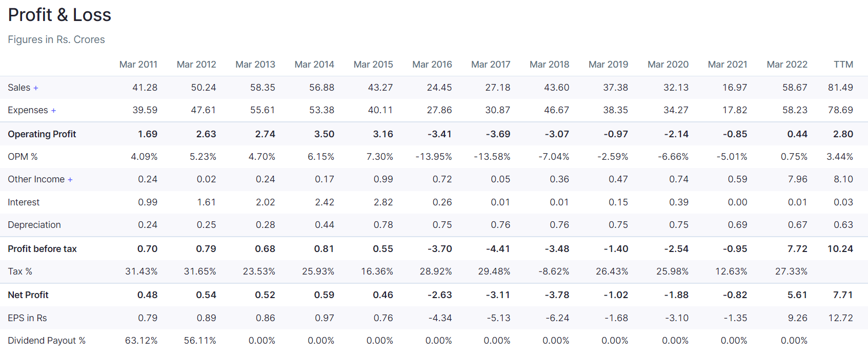Viewport: 868px width, 357px height.
Task: Click the EPS in Rs label
Action: [x=27, y=318]
